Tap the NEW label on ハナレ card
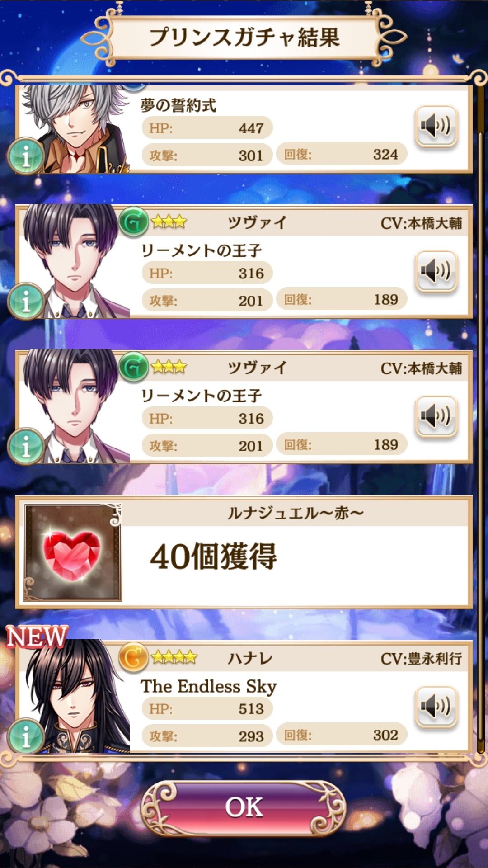The image size is (488, 868). point(37,637)
